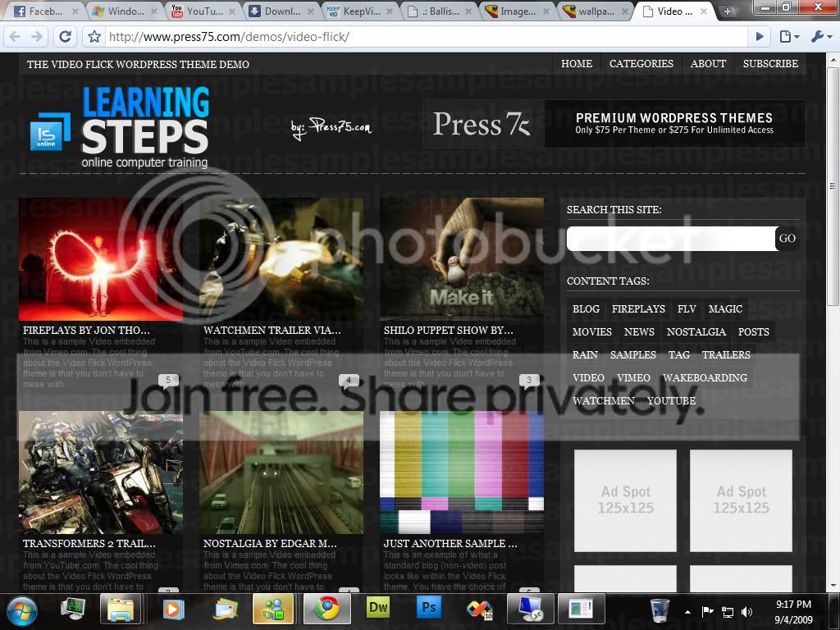Select the FLV content tag

point(687,309)
